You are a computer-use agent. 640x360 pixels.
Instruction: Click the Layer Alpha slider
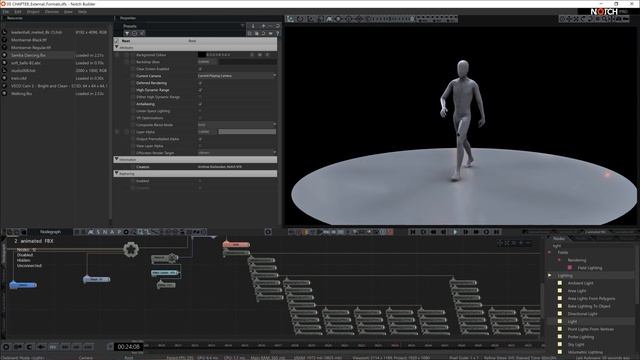(x=248, y=132)
